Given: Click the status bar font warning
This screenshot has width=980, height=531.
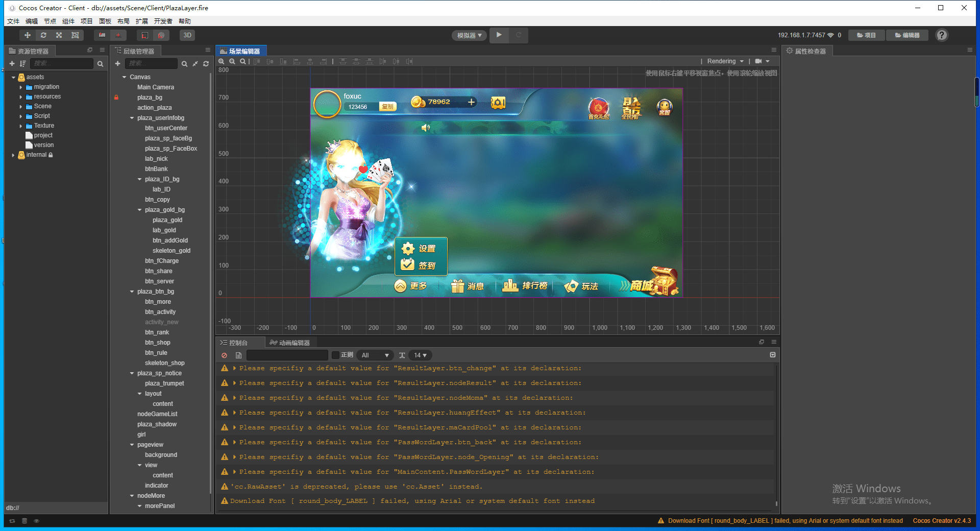Looking at the screenshot, I should click(780, 521).
